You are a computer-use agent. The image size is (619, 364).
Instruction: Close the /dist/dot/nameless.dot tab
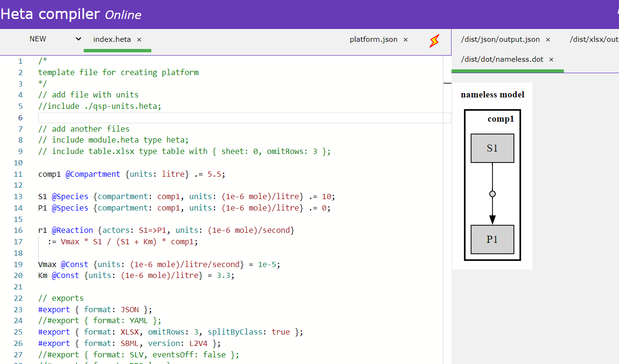coord(550,59)
